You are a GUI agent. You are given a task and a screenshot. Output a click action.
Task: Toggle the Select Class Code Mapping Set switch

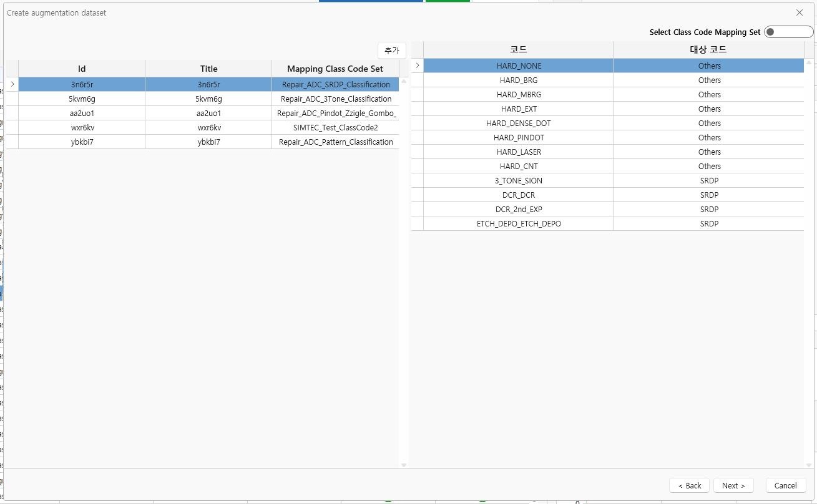(x=788, y=32)
